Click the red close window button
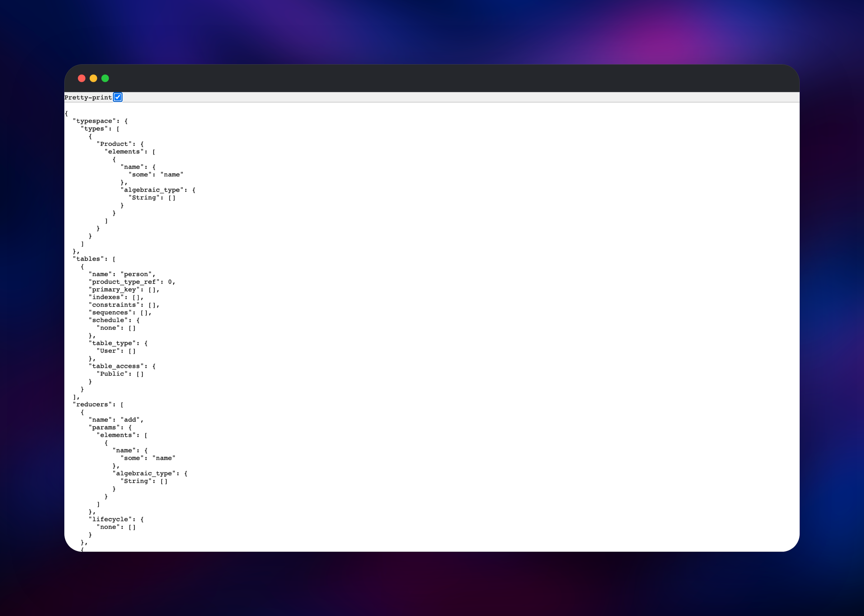Screen dimensions: 864x616 click(x=82, y=78)
